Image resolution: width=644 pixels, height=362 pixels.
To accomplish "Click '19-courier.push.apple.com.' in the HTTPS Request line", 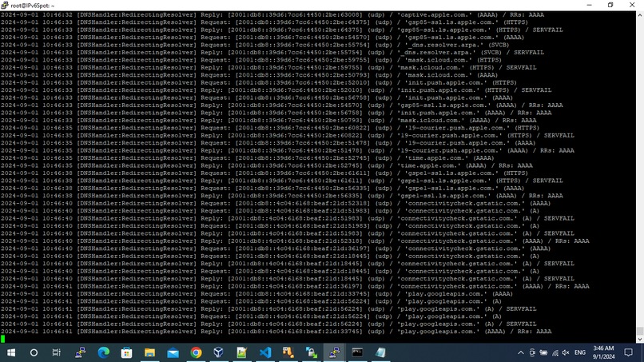I will [458, 128].
